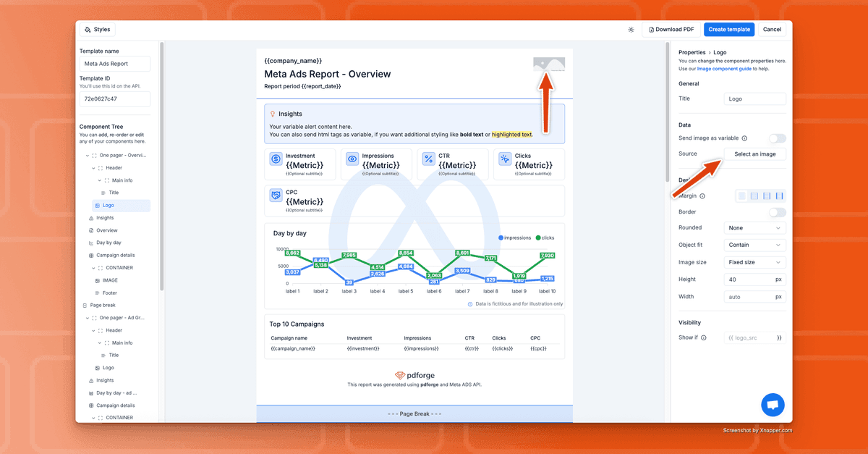The image size is (868, 454).
Task: Collapse the Main info tree node
Action: 98,180
